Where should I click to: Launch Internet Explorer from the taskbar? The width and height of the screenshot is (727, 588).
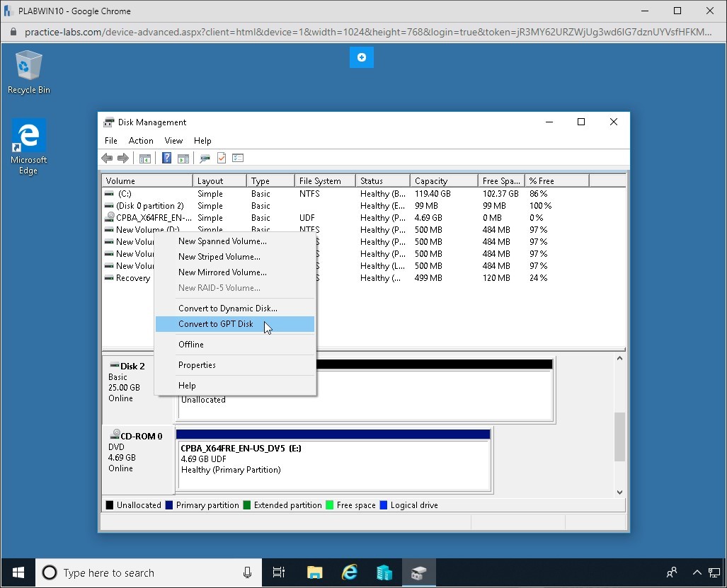pyautogui.click(x=350, y=572)
